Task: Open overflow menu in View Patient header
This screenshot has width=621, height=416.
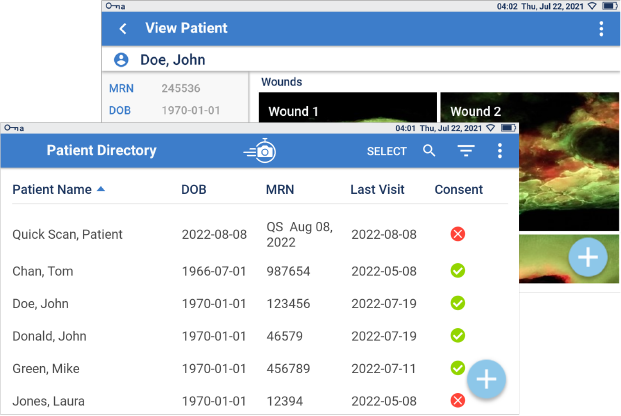Action: [x=601, y=29]
